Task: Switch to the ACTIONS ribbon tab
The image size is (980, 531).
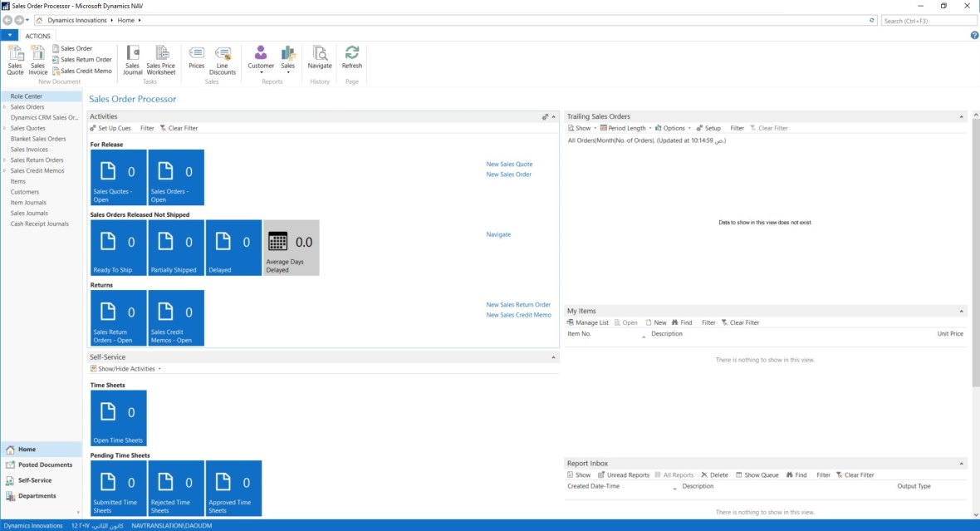Action: pyautogui.click(x=38, y=36)
